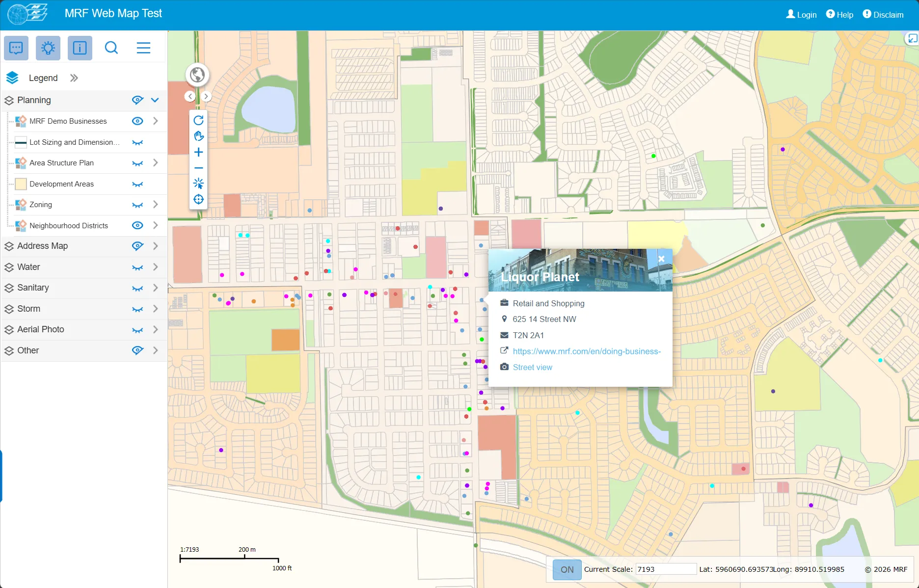The image size is (919, 588).
Task: Expand the Address Map group
Action: pyautogui.click(x=155, y=246)
